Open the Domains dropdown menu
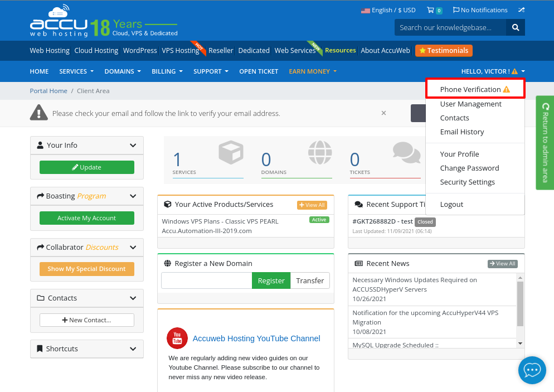 (x=123, y=71)
